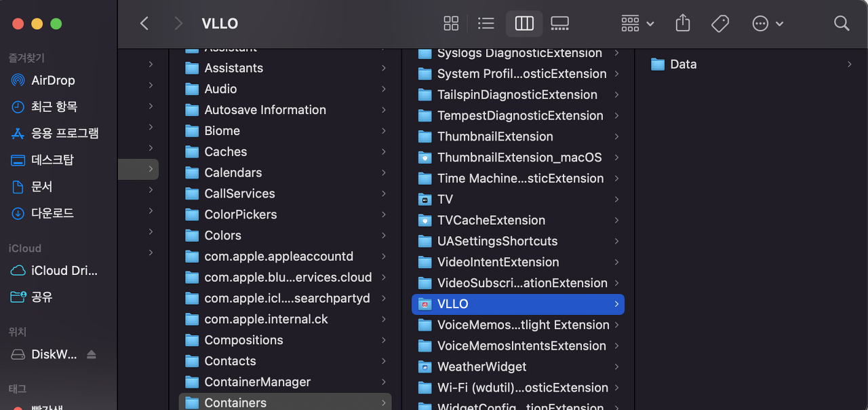The width and height of the screenshot is (868, 410).
Task: Select the Autosave Information folder
Action: 285,110
